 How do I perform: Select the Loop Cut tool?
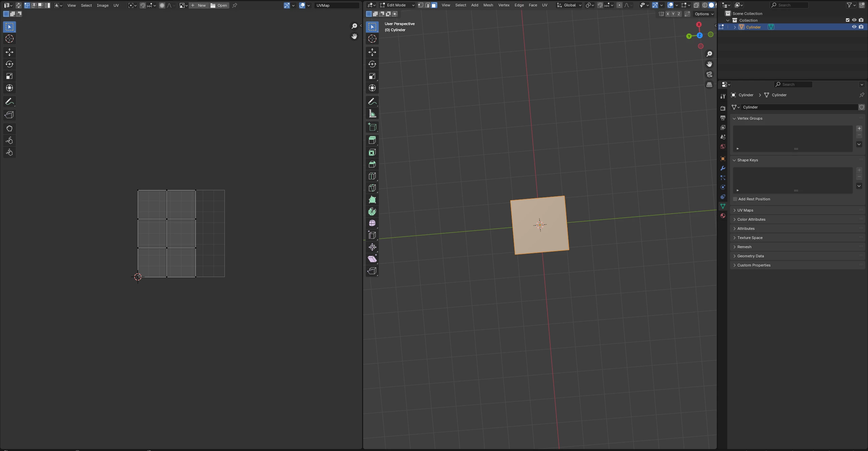[372, 176]
